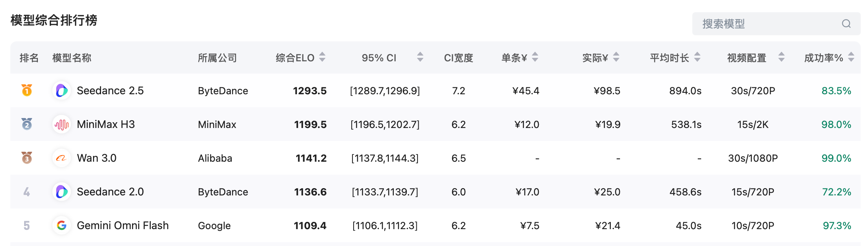Select the MiniMax H3 table row

click(x=436, y=124)
